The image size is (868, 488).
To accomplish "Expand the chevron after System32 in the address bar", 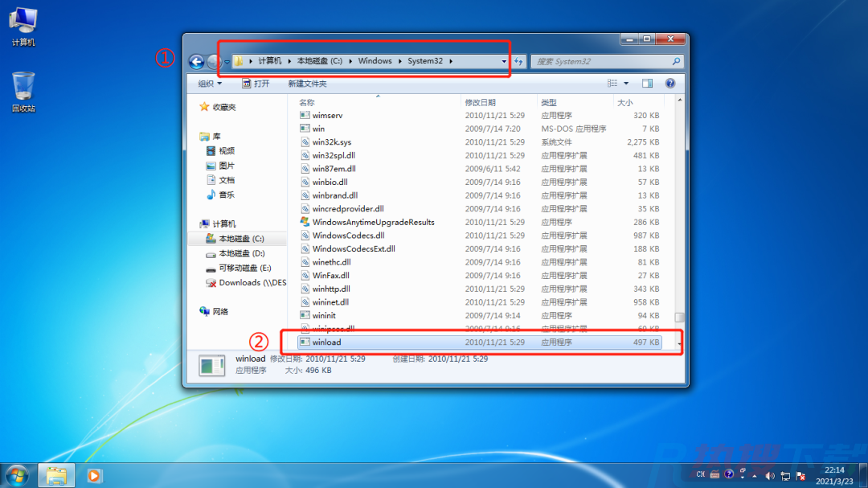I will pyautogui.click(x=451, y=61).
